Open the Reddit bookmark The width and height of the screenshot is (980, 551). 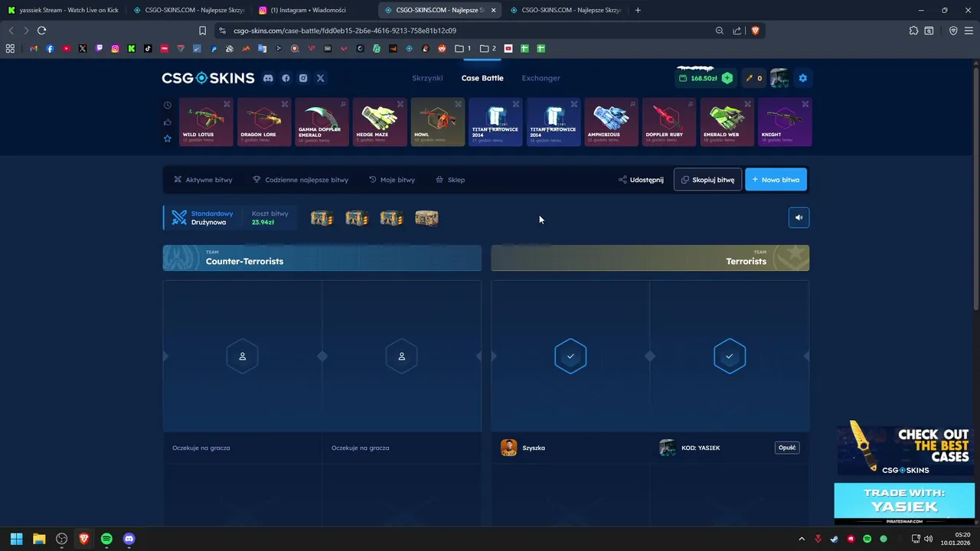click(x=442, y=48)
